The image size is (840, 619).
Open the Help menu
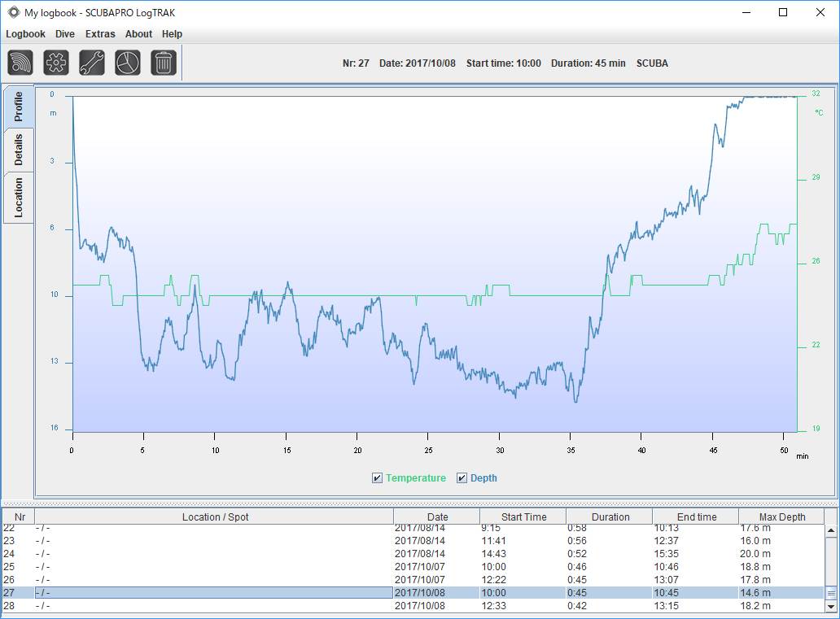[x=172, y=33]
